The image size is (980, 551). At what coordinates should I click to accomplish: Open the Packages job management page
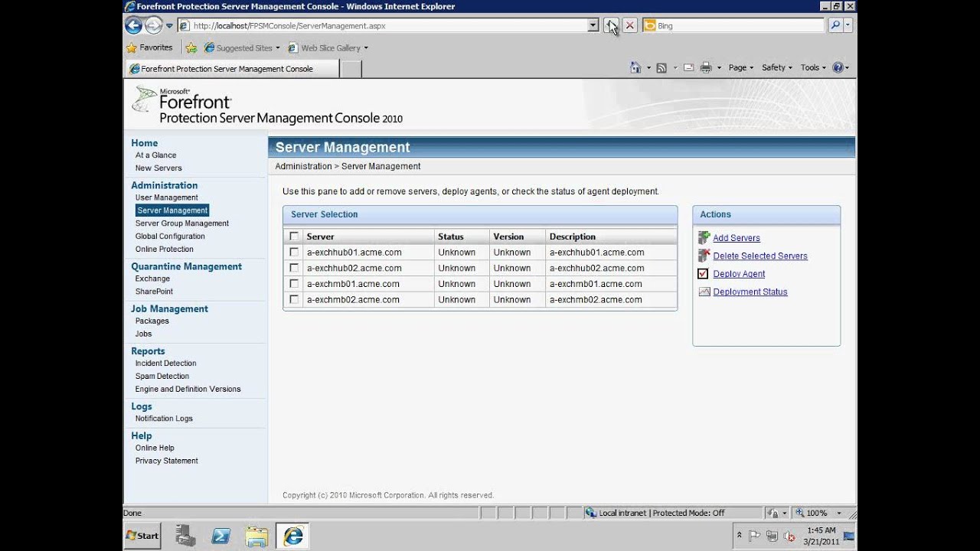tap(152, 321)
